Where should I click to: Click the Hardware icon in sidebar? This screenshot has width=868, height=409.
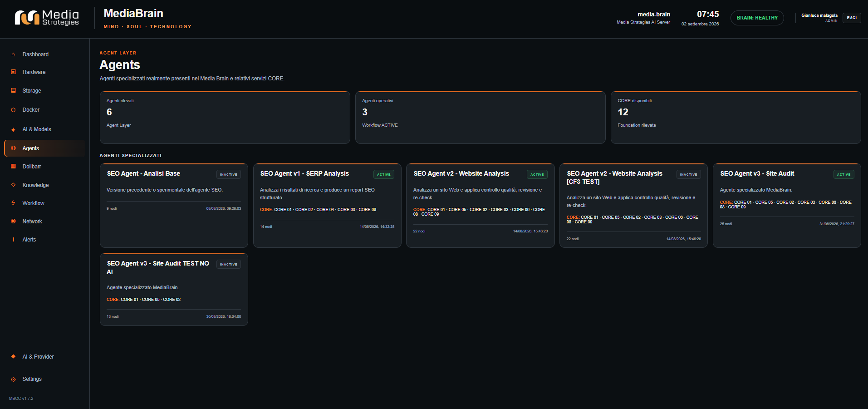tap(13, 72)
